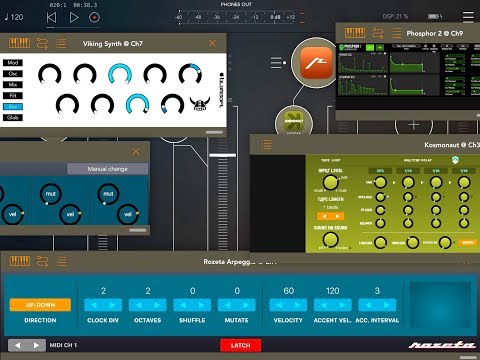This screenshot has height=360, width=480.
Task: Increase Velocity with right arrow
Action: coord(298,305)
